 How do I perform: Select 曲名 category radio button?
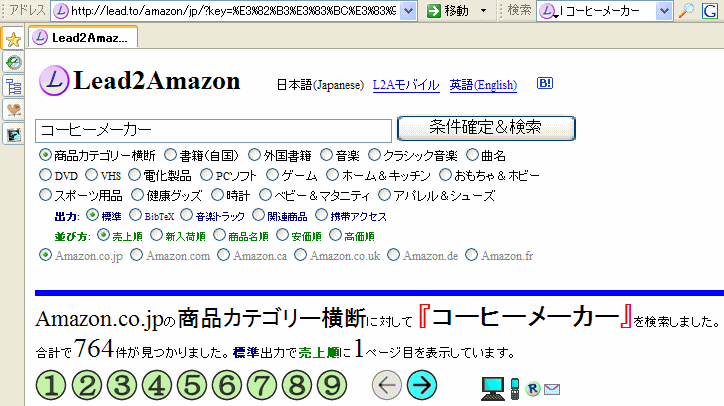pyautogui.click(x=472, y=154)
